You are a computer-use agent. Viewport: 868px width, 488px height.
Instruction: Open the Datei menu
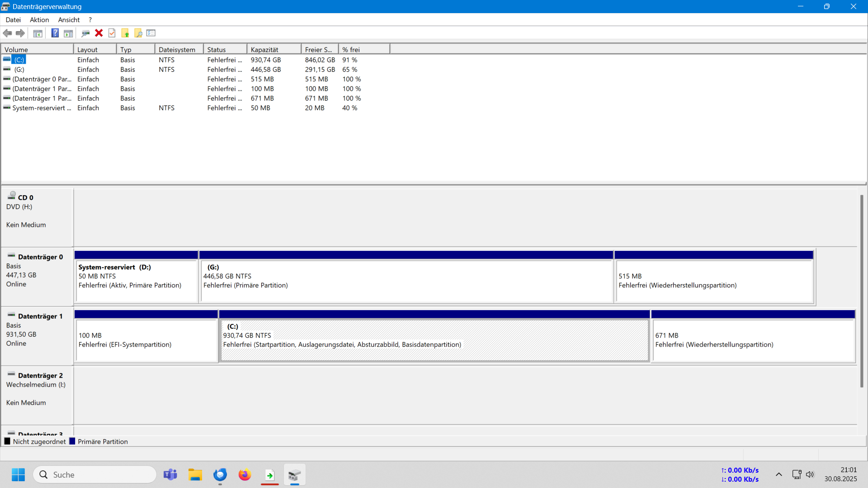click(x=13, y=19)
